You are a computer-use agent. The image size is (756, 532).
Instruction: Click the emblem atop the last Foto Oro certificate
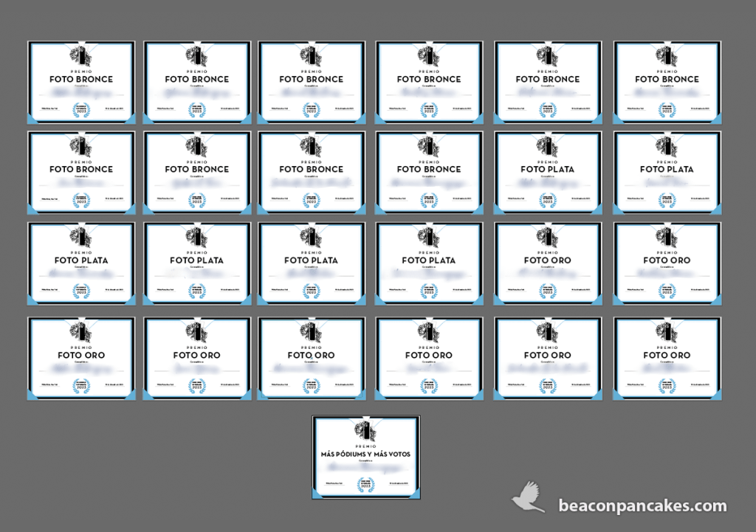[667, 332]
